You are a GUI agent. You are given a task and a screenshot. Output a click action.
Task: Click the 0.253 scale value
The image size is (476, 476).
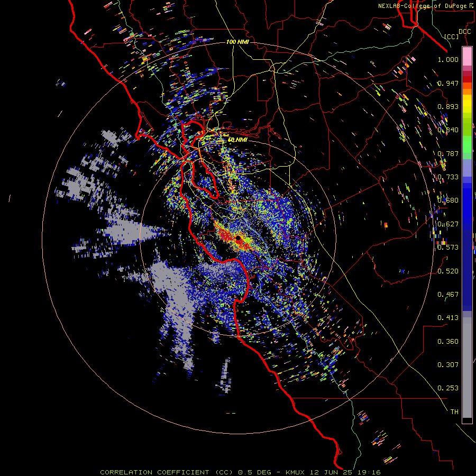[x=448, y=388]
